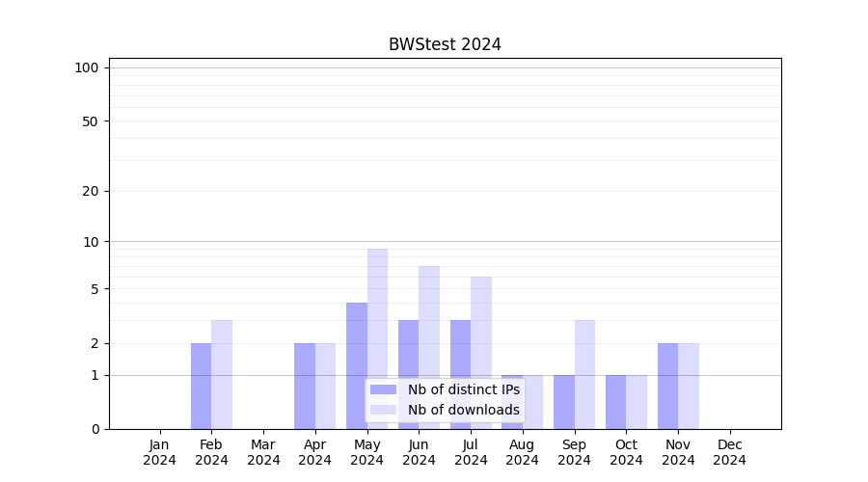Screen dimensions: 868x482
Task: Click the 'Jan 2024' x-axis label
Action: click(160, 452)
